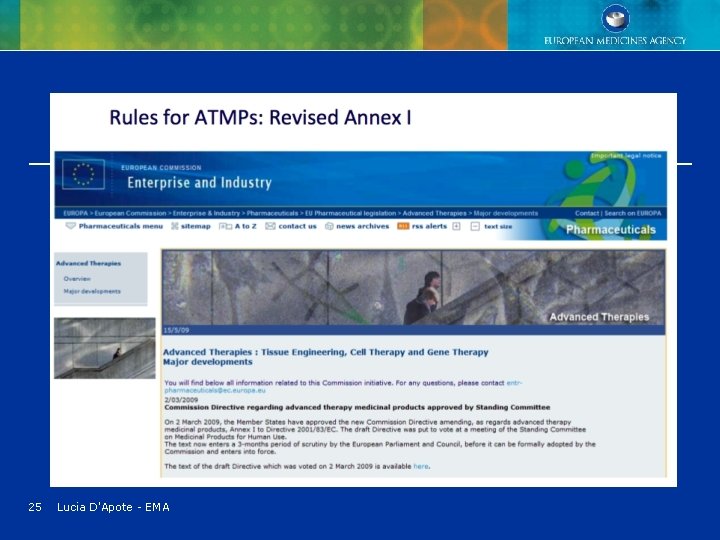Open the Pharmaceuticals menu icon
The width and height of the screenshot is (720, 540).
point(70,226)
